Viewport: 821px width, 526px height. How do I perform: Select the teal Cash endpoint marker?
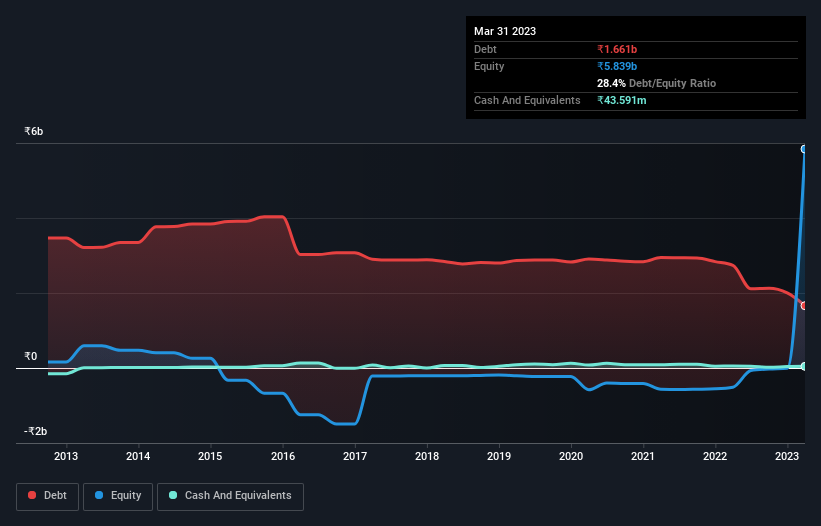[804, 366]
